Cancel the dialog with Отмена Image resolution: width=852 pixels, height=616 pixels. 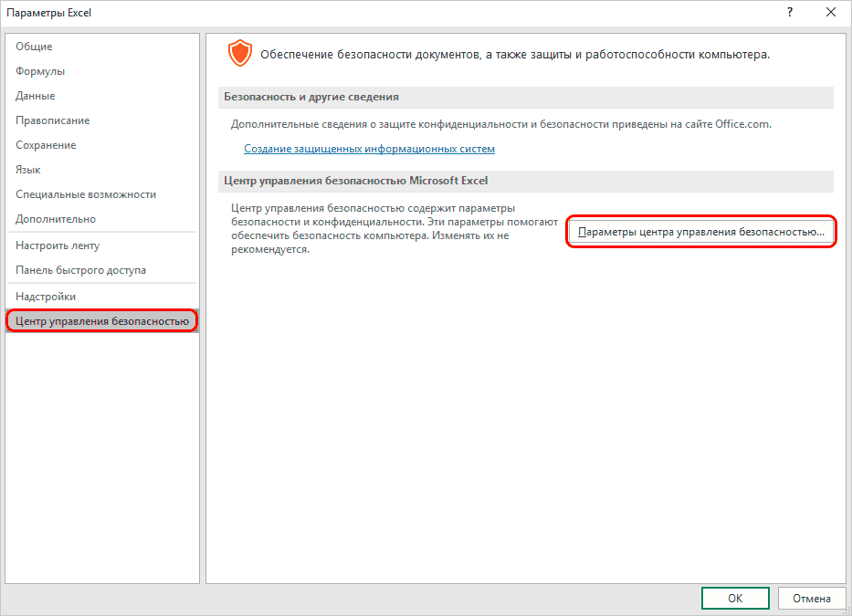811,598
